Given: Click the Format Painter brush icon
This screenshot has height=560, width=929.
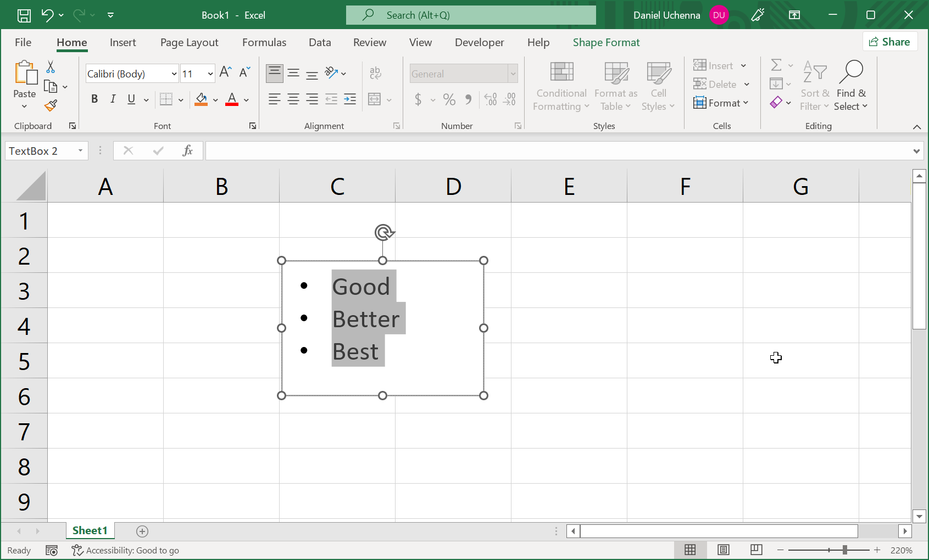Looking at the screenshot, I should pos(51,105).
